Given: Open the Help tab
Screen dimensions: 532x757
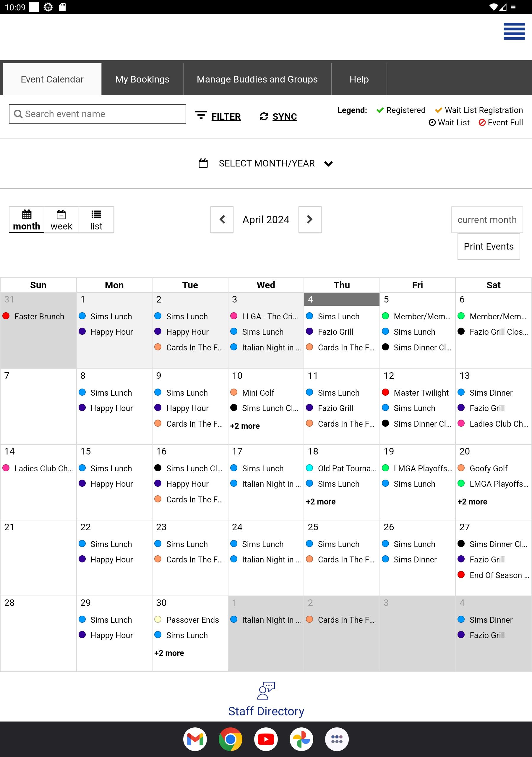Looking at the screenshot, I should [x=359, y=79].
